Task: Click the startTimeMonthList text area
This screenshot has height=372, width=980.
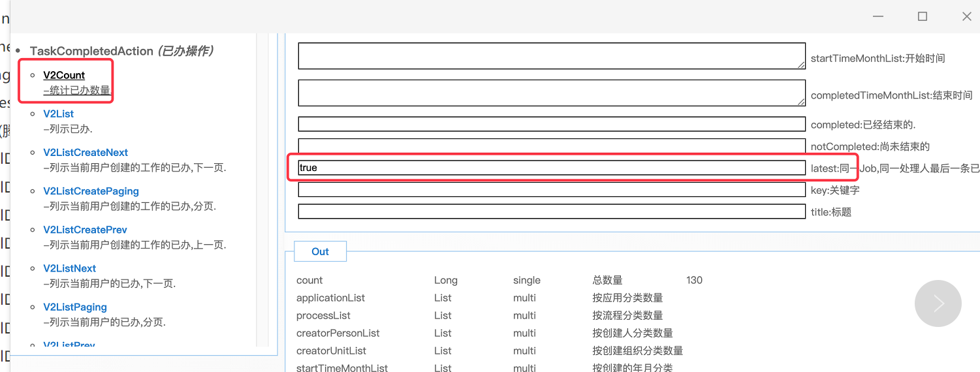Action: [x=552, y=56]
